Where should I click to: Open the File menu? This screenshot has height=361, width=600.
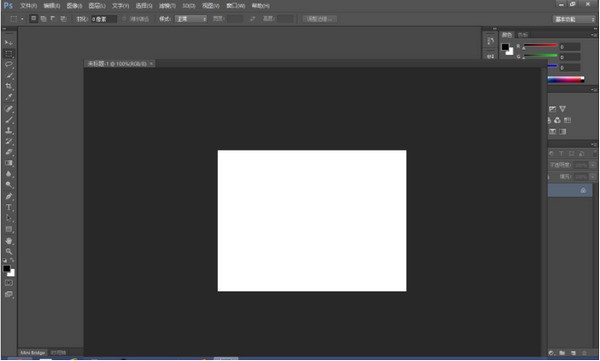tap(28, 6)
